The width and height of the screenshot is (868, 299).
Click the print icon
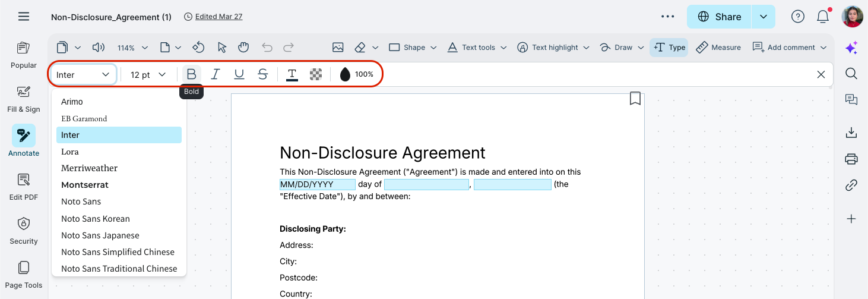(x=851, y=159)
